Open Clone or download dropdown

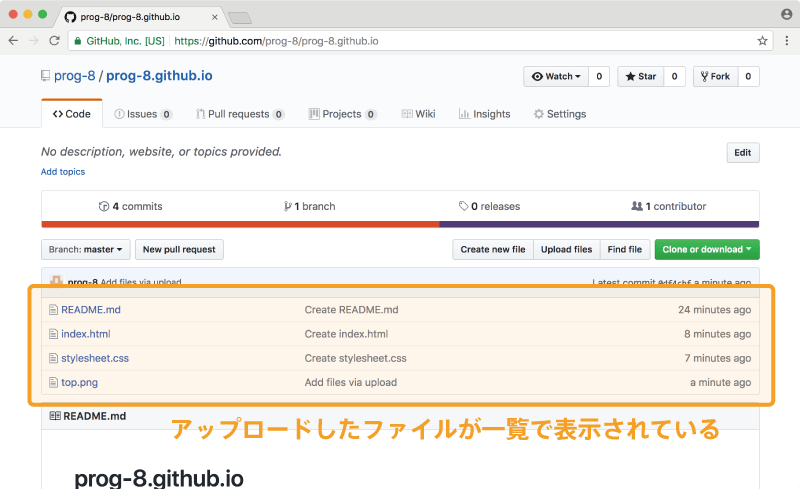(x=707, y=250)
